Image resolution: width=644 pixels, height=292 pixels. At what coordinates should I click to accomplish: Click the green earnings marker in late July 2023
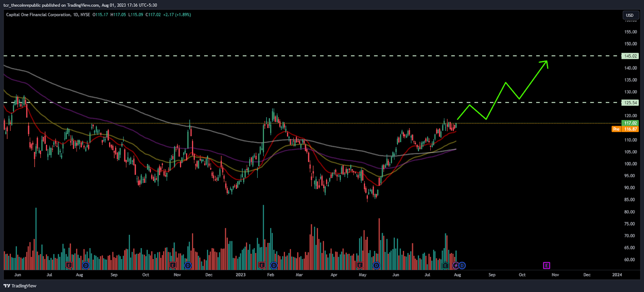(446, 265)
